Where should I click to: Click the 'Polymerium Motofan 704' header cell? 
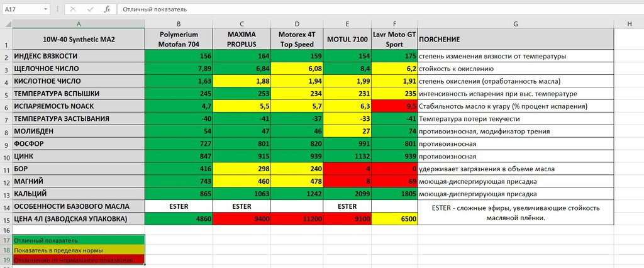tap(179, 39)
